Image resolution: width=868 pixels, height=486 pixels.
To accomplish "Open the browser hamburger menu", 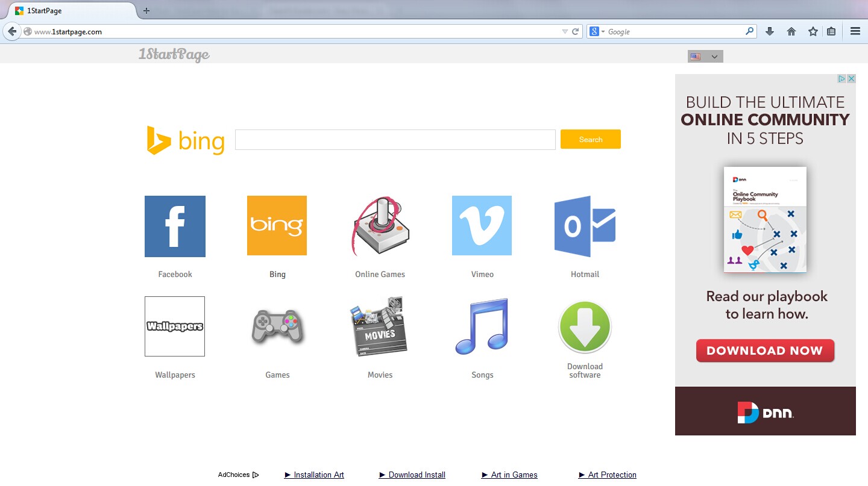I will [x=855, y=31].
